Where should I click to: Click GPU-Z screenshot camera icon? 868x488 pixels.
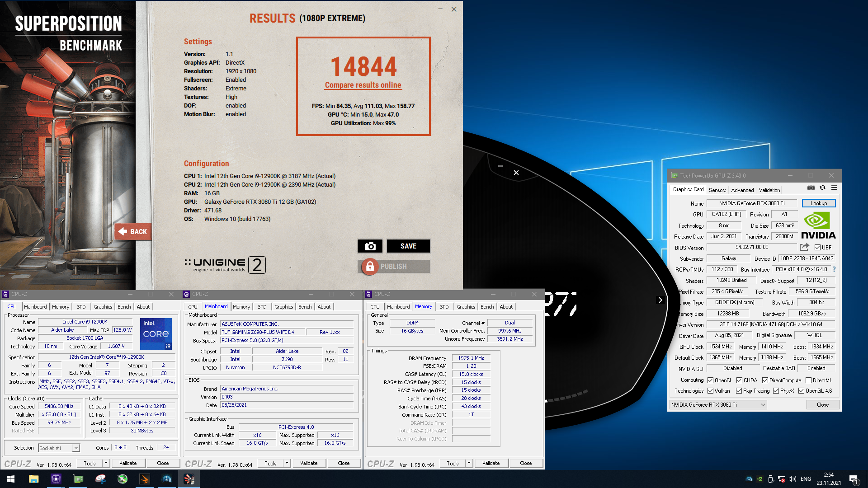pyautogui.click(x=811, y=188)
